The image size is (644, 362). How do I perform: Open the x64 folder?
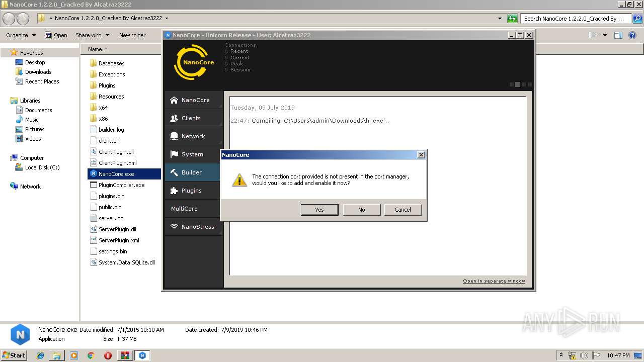[x=99, y=108]
